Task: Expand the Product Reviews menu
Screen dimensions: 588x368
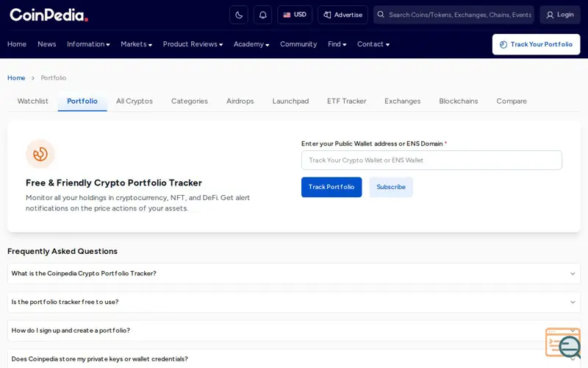Action: (x=193, y=44)
